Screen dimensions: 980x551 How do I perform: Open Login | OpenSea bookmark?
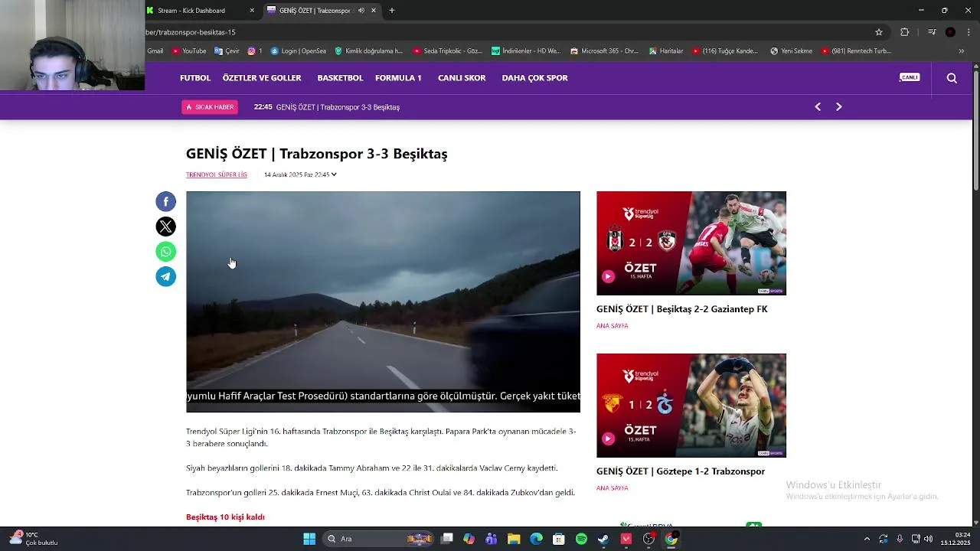298,51
